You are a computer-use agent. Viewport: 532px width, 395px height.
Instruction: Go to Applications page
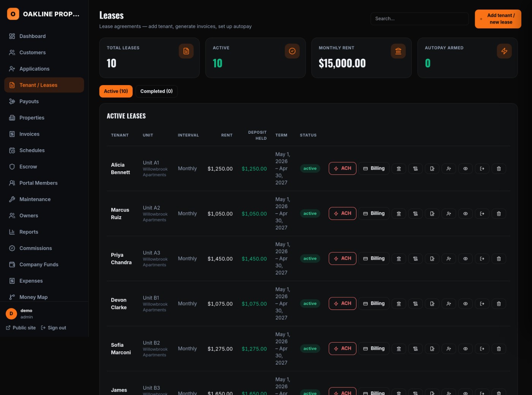(44, 69)
